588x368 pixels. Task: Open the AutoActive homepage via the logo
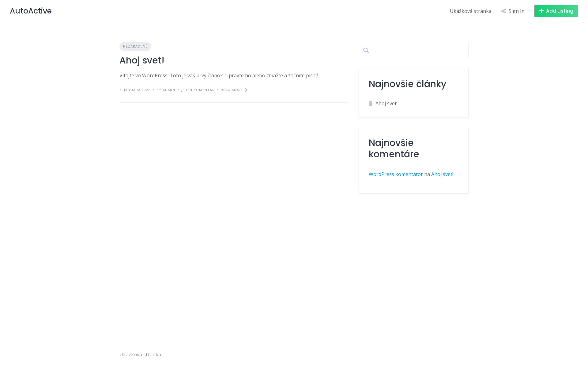tap(31, 11)
